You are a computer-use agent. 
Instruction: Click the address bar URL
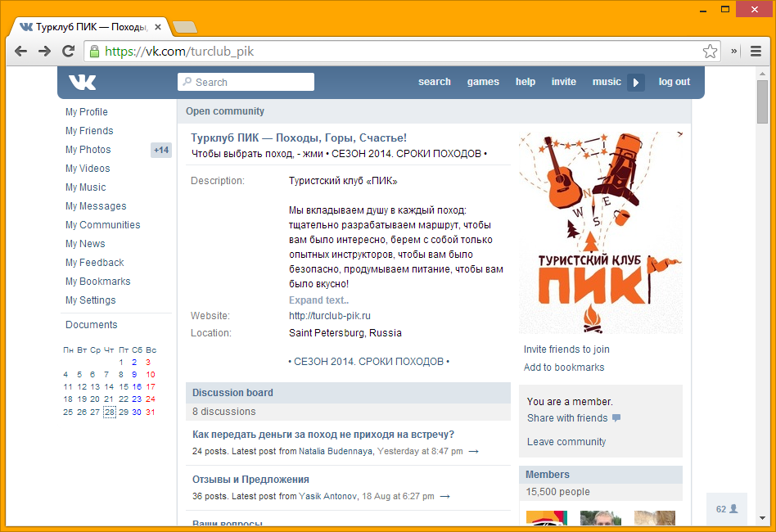(179, 52)
